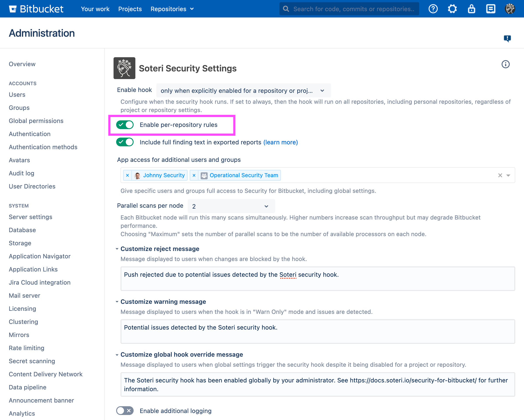Open Secret scanning in the sidebar
The width and height of the screenshot is (524, 420).
point(32,361)
